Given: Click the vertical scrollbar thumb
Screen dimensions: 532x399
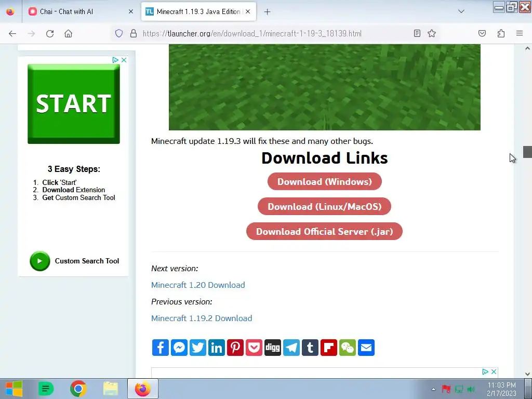Looking at the screenshot, I should 527,152.
